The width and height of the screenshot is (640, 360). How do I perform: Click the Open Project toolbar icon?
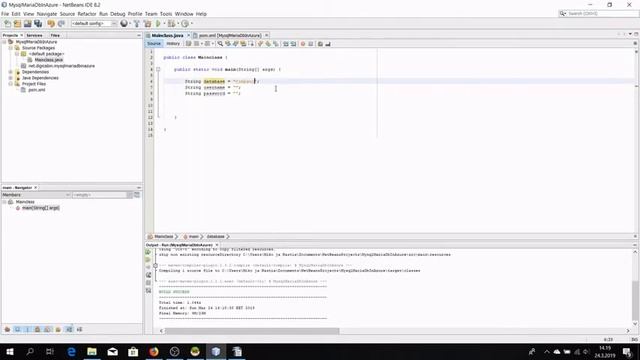27,24
